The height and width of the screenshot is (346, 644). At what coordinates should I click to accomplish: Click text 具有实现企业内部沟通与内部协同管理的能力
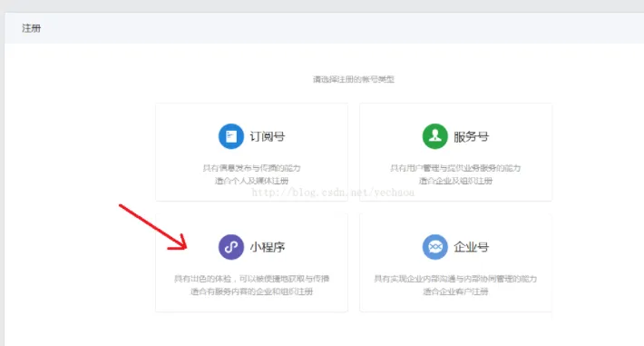pyautogui.click(x=455, y=279)
